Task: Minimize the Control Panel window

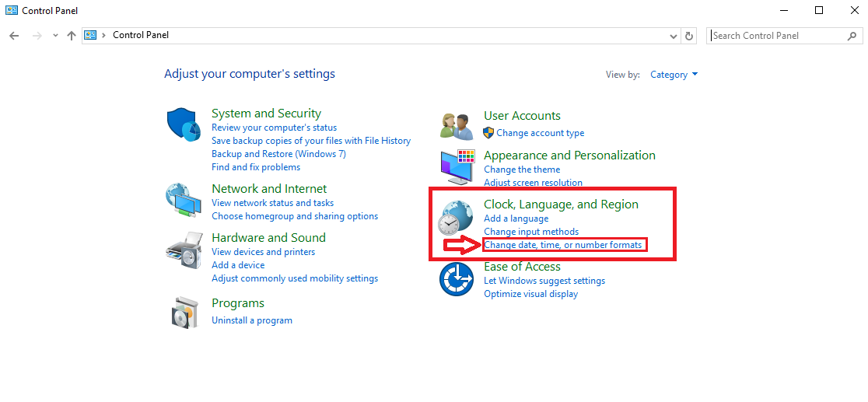Action: (783, 10)
